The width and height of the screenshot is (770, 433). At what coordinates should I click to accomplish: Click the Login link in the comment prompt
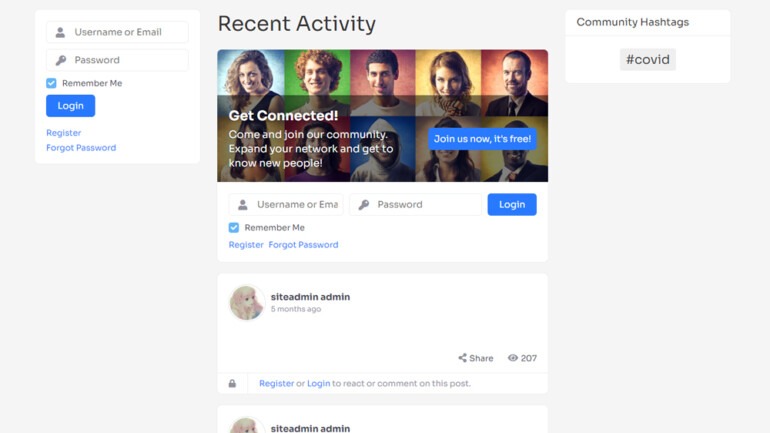pyautogui.click(x=319, y=383)
